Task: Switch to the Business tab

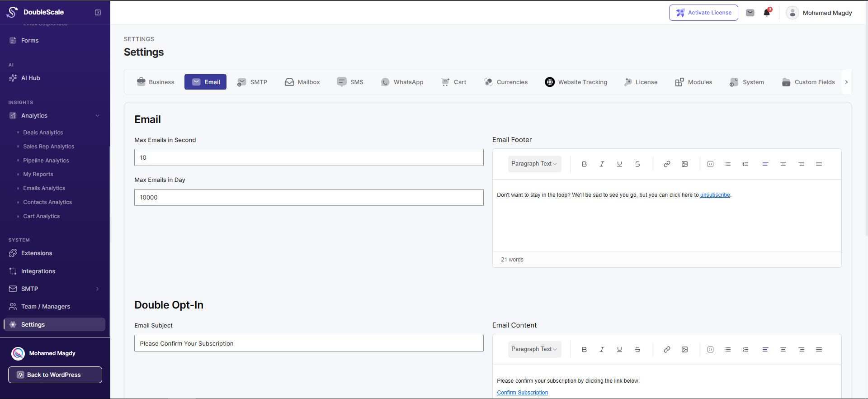Action: [156, 82]
